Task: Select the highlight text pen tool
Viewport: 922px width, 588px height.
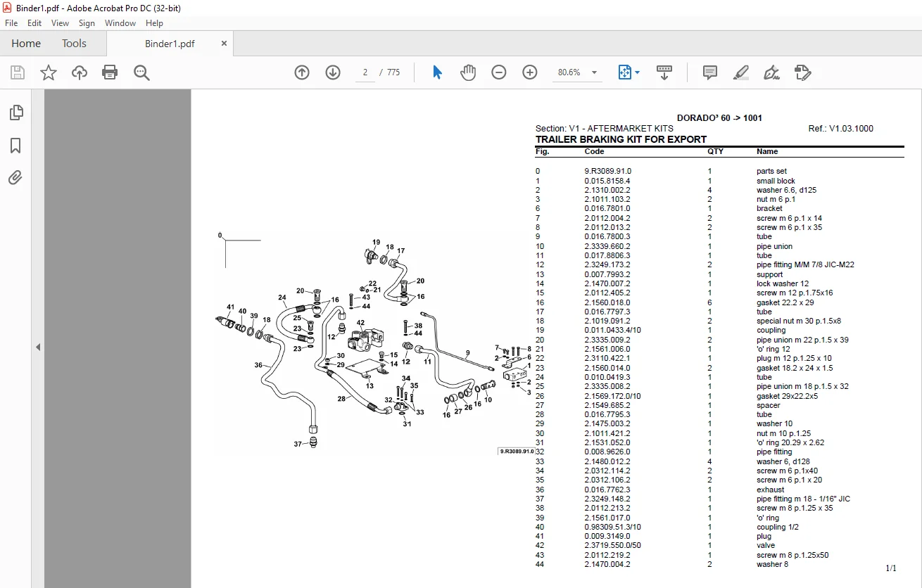Action: [x=741, y=72]
